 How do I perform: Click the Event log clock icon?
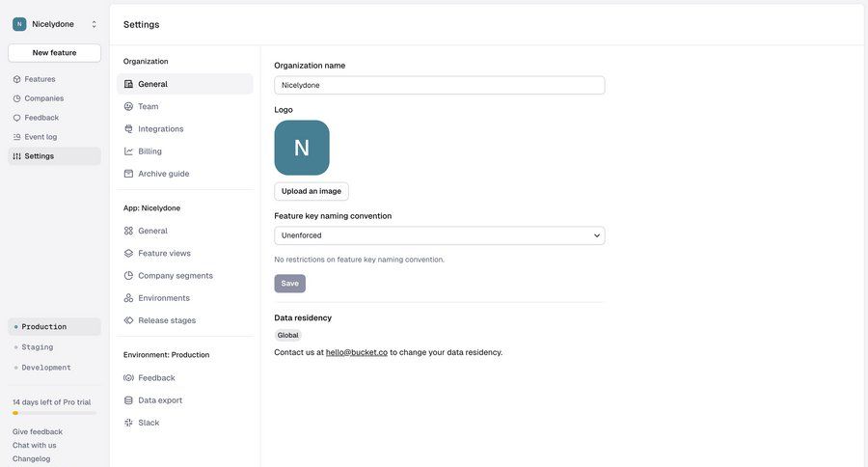[16, 137]
